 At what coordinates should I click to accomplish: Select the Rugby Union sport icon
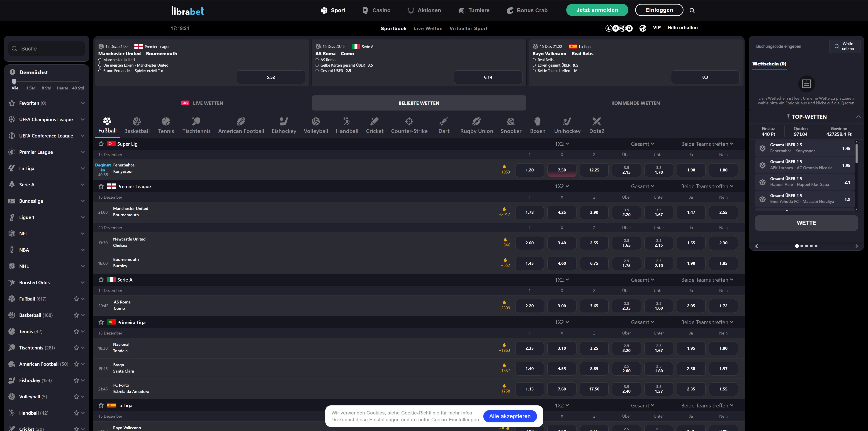click(x=477, y=121)
